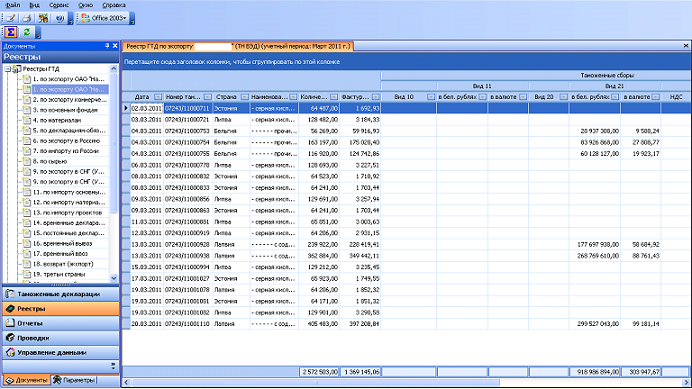The width and height of the screenshot is (692, 389).
Task: Switch to the Документы bottom tab
Action: (26, 380)
